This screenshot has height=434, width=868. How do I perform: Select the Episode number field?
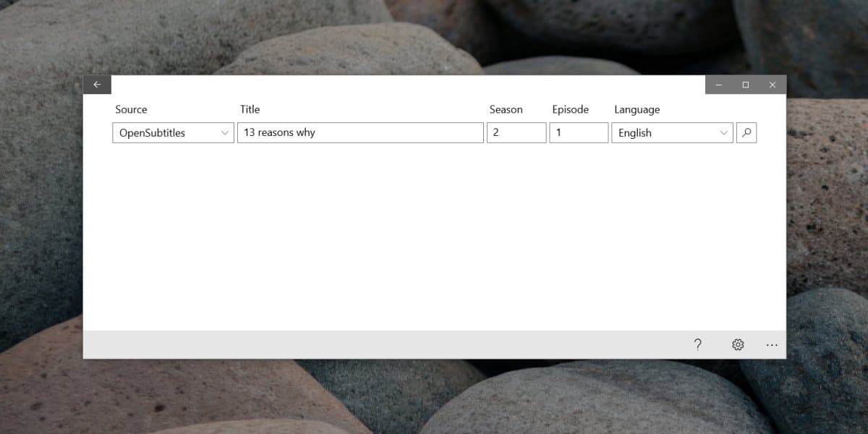pyautogui.click(x=579, y=132)
